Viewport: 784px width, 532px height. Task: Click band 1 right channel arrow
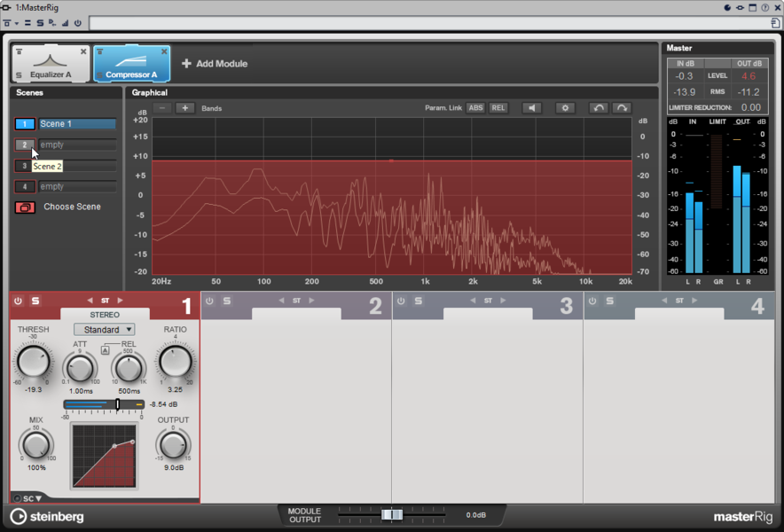[120, 301]
